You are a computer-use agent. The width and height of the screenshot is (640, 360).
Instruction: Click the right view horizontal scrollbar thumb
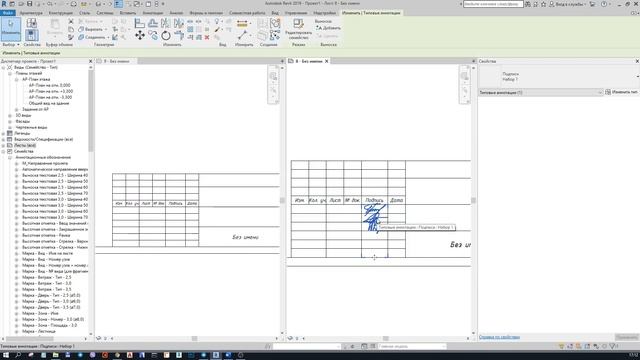[385, 338]
